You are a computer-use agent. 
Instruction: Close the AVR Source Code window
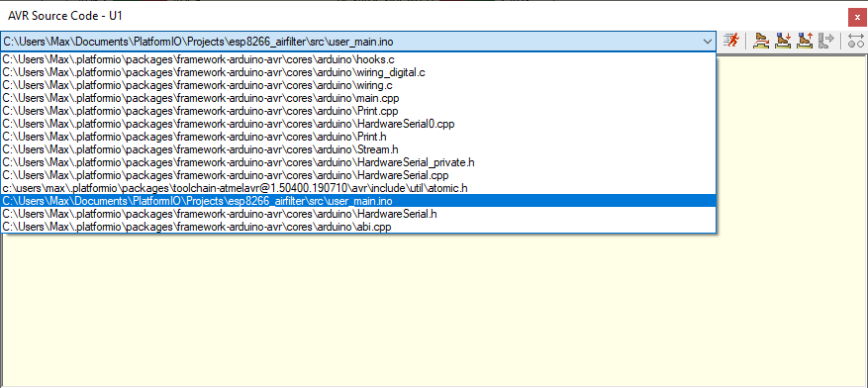857,18
